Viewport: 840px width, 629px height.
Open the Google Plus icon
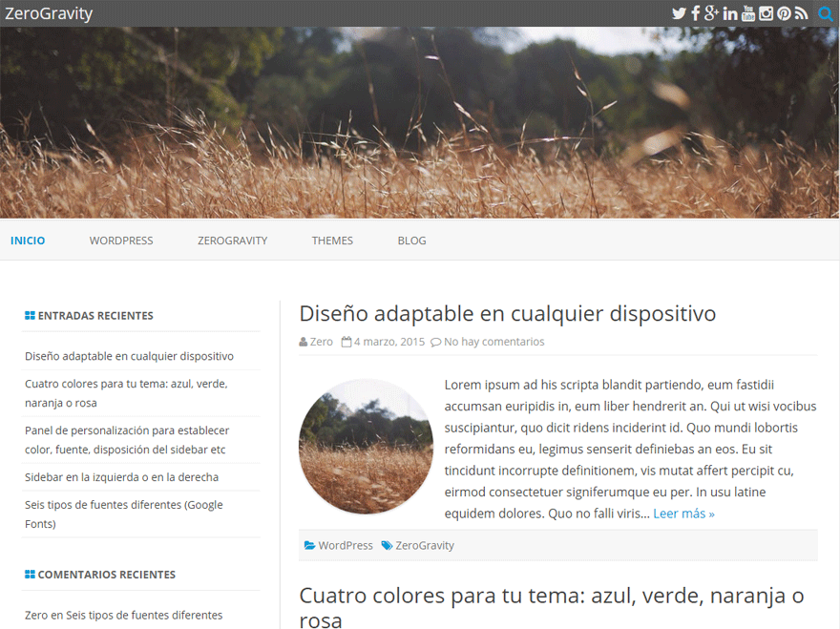pos(711,13)
